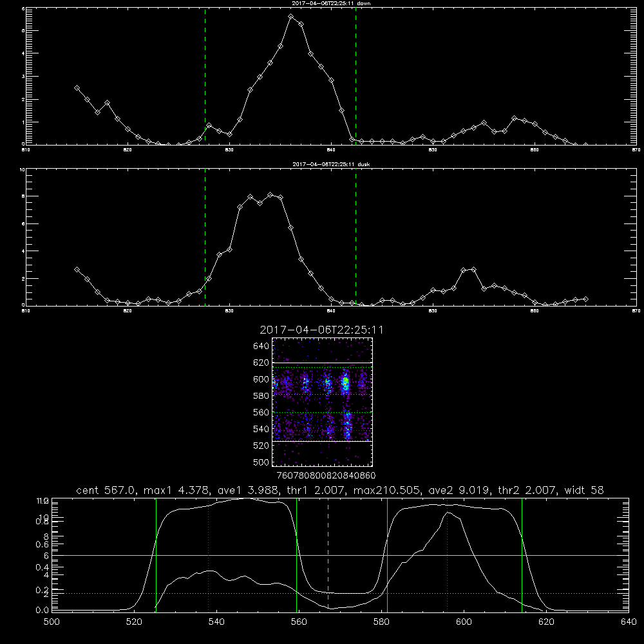Click x-axis label '640' of bottom plot

tap(629, 622)
